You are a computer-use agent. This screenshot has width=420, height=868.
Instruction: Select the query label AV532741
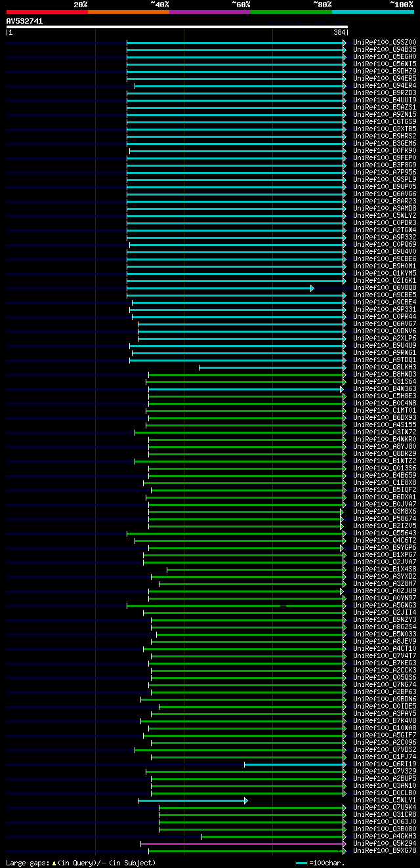pyautogui.click(x=25, y=21)
